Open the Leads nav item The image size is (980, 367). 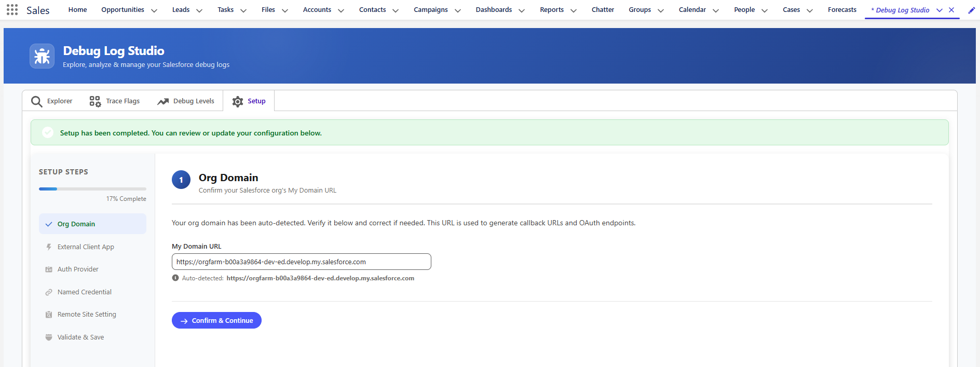(181, 10)
